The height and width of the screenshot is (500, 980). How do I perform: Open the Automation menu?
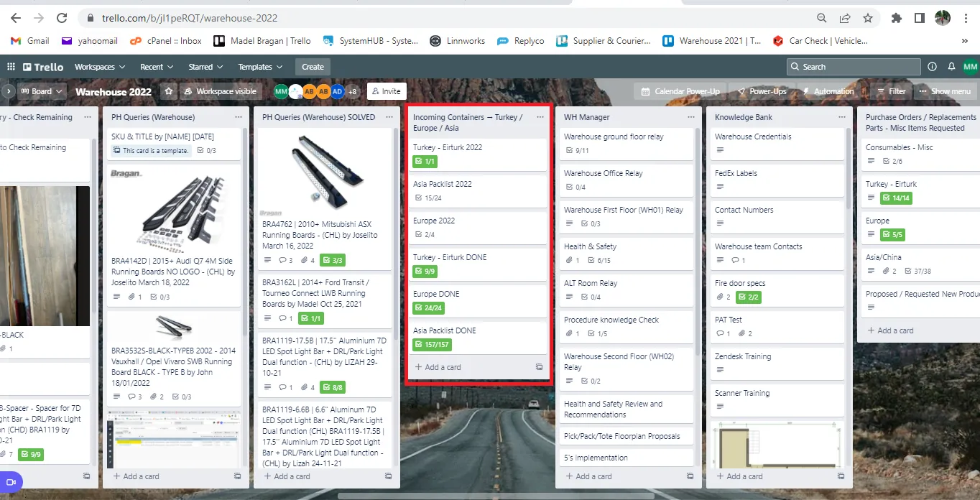pos(828,91)
